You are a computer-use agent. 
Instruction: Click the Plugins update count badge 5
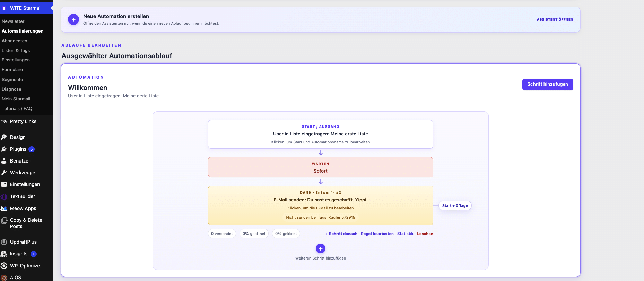(x=32, y=149)
